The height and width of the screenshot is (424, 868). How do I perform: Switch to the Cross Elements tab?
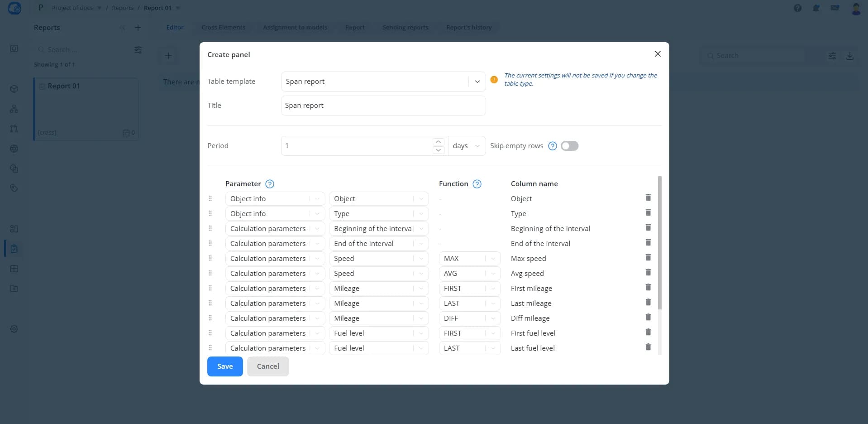click(223, 27)
